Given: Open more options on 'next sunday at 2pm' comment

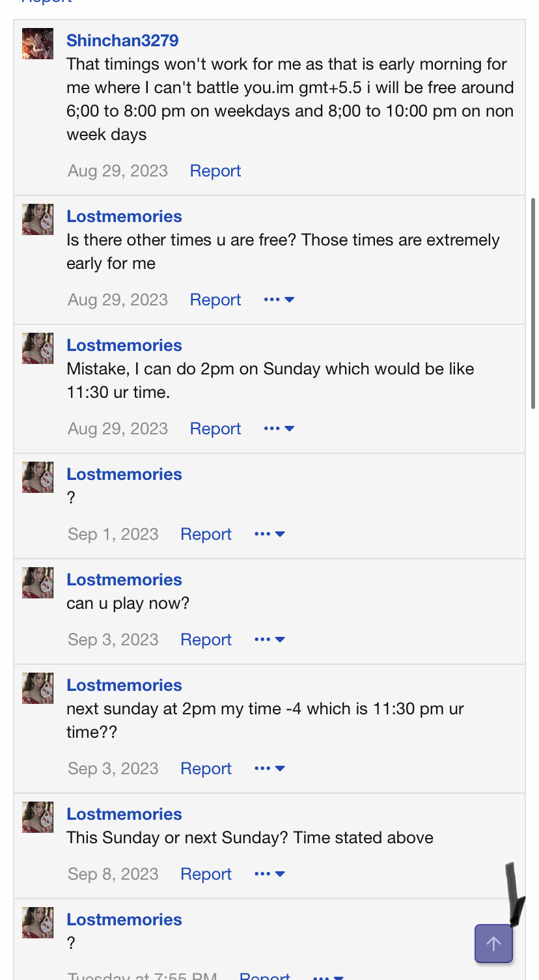Looking at the screenshot, I should pyautogui.click(x=269, y=768).
